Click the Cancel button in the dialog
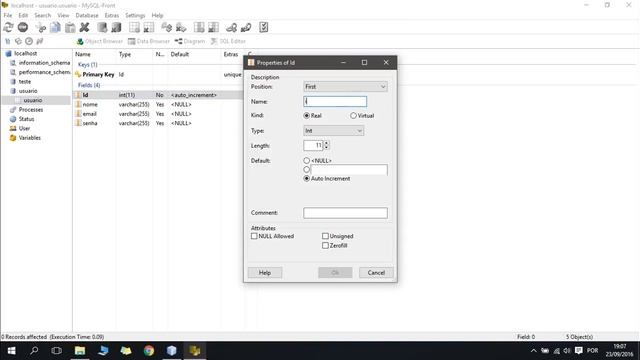 (376, 273)
